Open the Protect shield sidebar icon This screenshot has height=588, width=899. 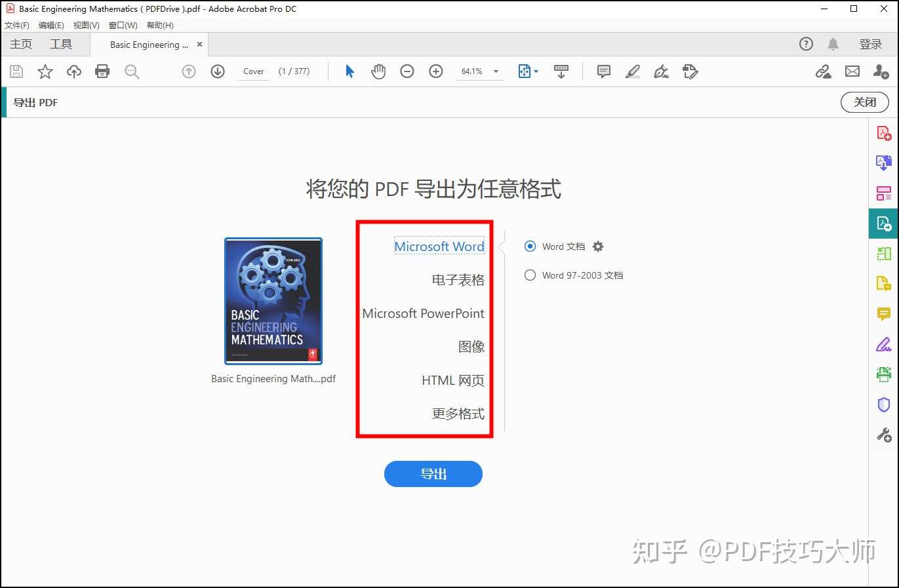tap(884, 404)
